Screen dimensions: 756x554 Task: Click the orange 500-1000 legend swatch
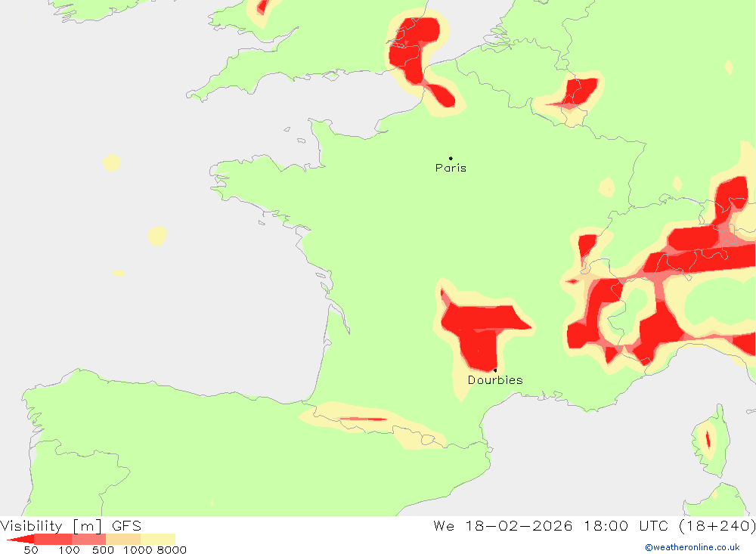tap(123, 539)
